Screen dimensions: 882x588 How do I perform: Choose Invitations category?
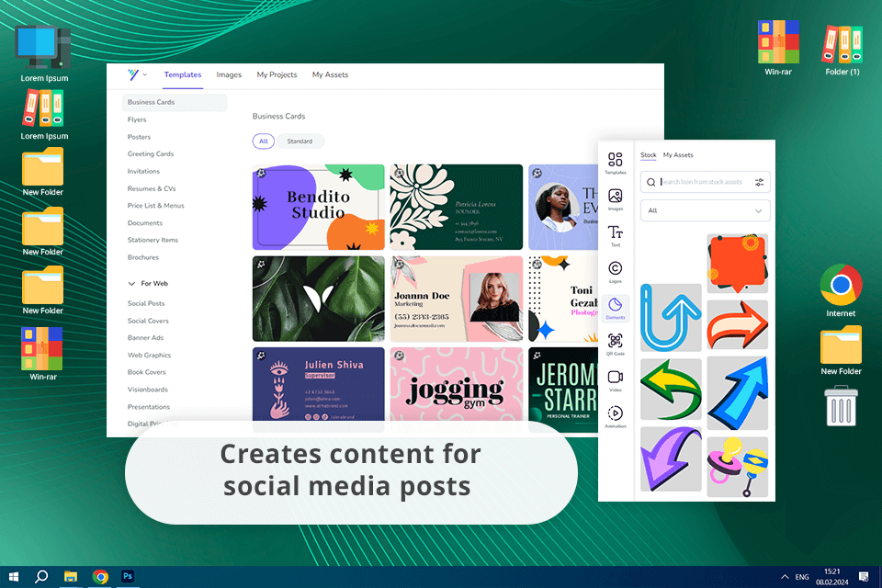click(143, 172)
